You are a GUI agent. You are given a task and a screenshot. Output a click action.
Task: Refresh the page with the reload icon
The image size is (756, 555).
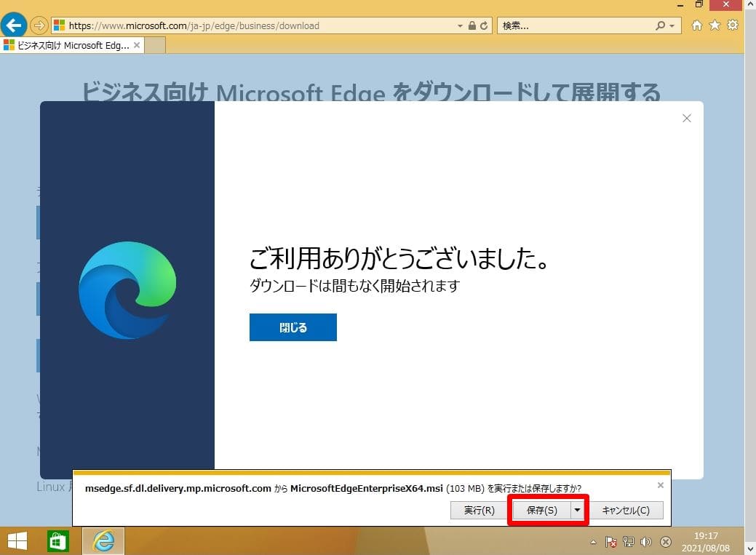[484, 25]
